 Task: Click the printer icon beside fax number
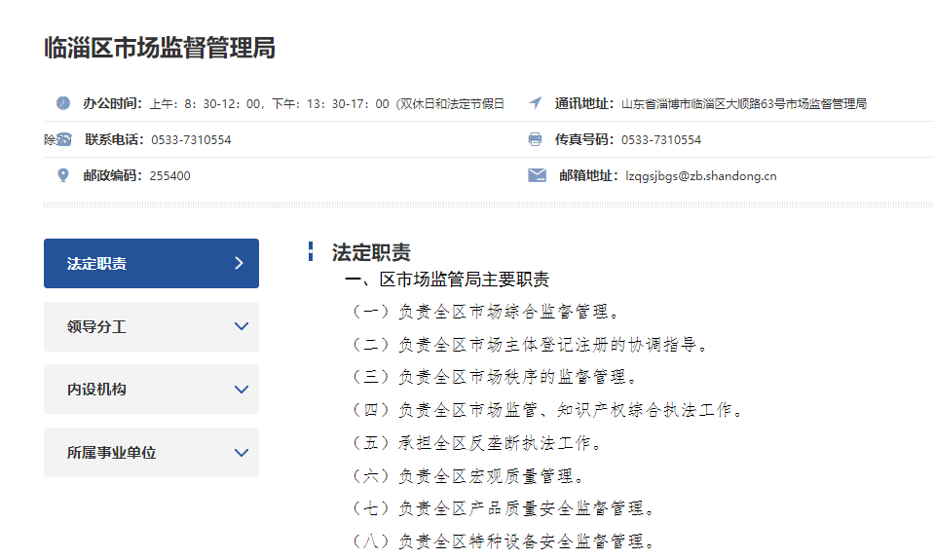(535, 139)
